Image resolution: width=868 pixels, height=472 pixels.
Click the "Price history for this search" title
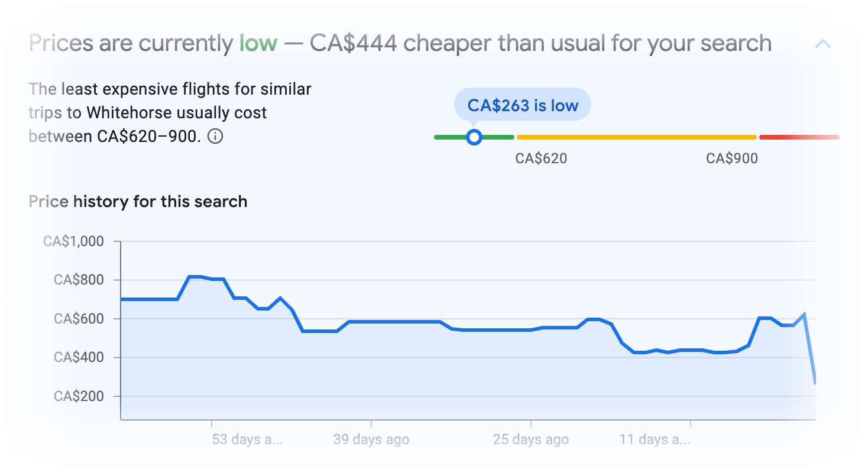pos(137,201)
